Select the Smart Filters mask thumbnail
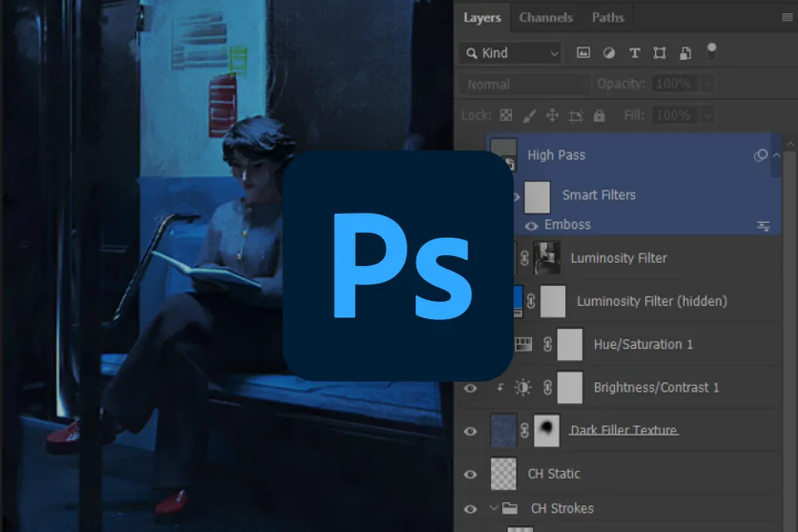 pyautogui.click(x=537, y=196)
